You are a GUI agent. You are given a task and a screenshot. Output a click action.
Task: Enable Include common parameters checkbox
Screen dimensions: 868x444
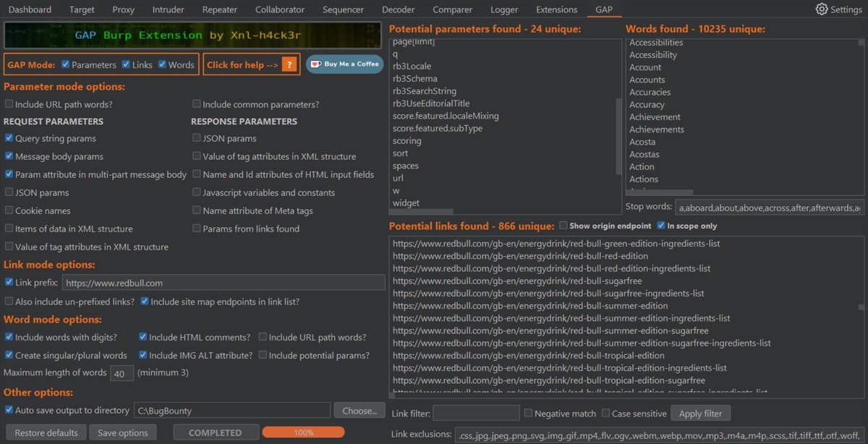click(197, 104)
